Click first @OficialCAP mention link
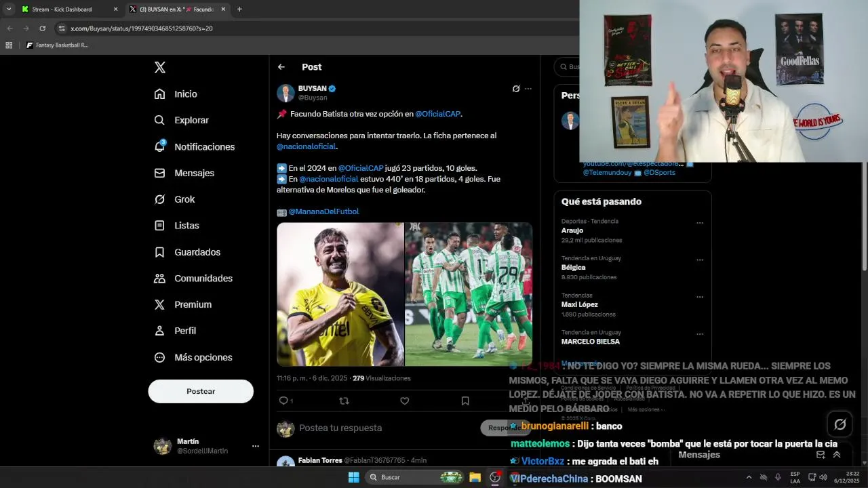868x488 pixels. pyautogui.click(x=438, y=114)
